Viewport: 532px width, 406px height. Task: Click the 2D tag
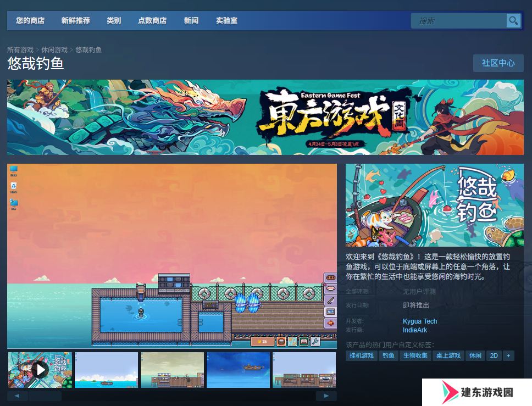tap(494, 355)
